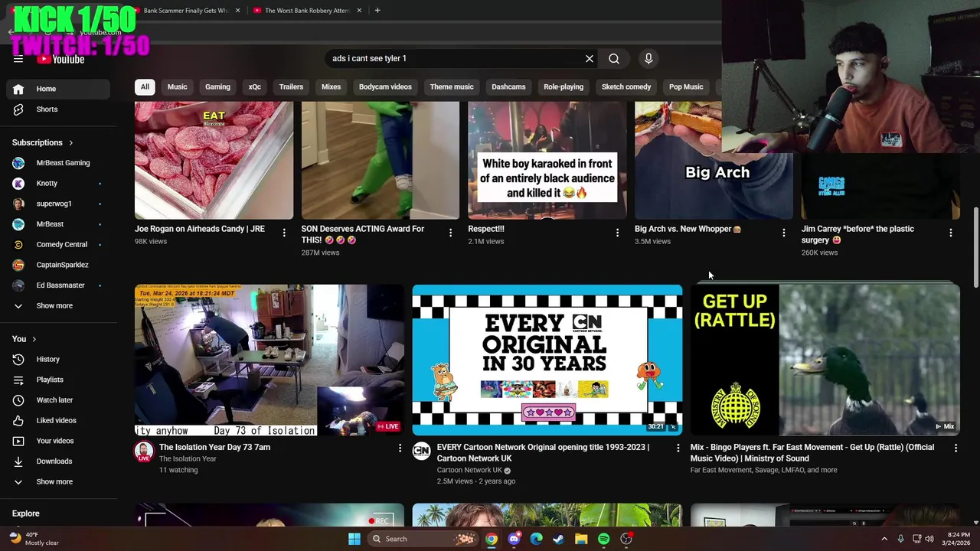Screen dimensions: 980x551
Task: Open MrBeast subscription channel
Action: tap(58, 224)
